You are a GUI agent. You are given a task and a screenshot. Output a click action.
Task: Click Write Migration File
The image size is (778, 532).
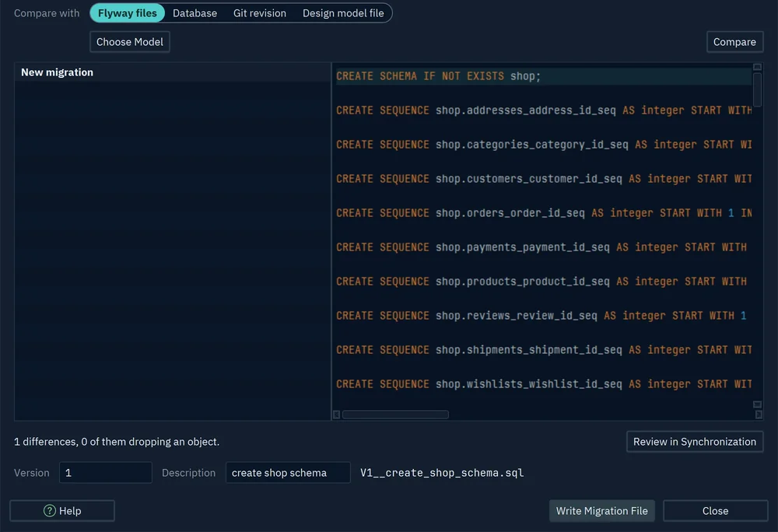[x=602, y=511]
